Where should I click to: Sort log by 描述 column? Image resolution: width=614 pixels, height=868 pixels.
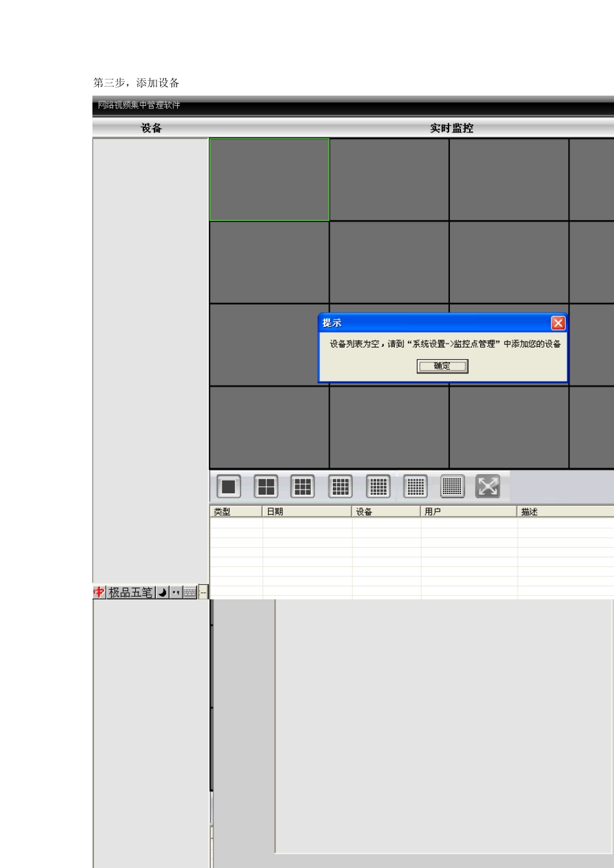pyautogui.click(x=566, y=512)
